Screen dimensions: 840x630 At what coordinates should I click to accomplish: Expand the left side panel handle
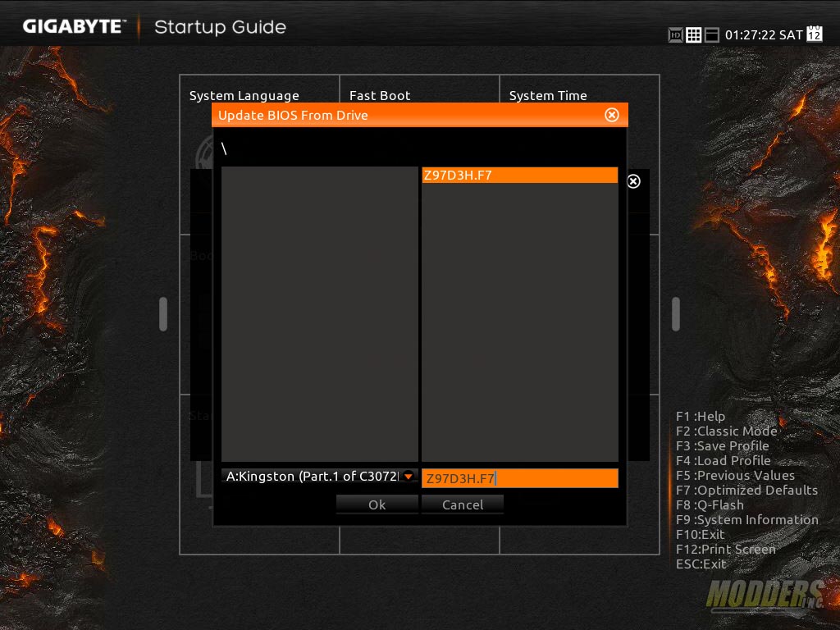(163, 313)
